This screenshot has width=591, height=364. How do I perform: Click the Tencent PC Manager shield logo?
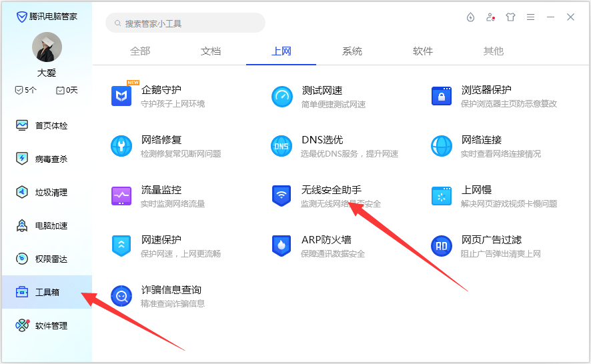[x=22, y=17]
